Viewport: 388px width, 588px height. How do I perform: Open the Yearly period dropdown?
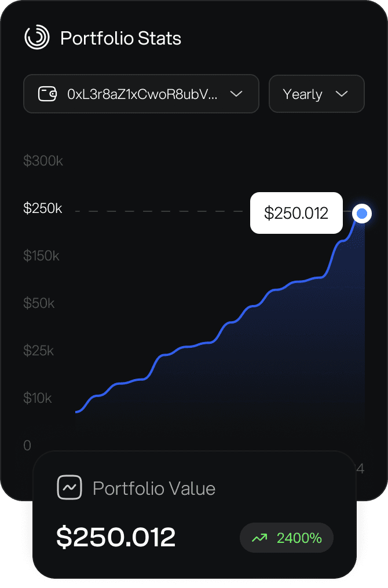coord(316,94)
